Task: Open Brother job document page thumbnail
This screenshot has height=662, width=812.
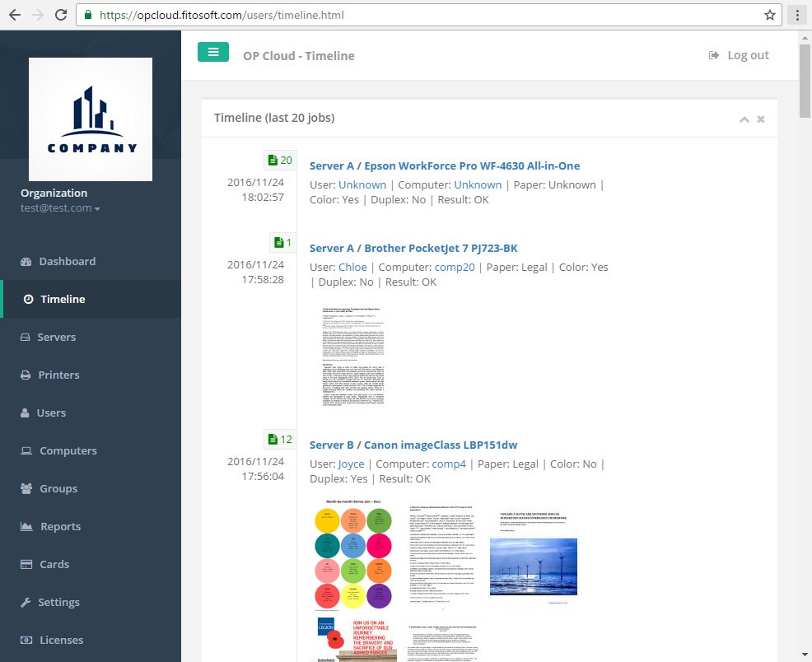Action: [353, 357]
